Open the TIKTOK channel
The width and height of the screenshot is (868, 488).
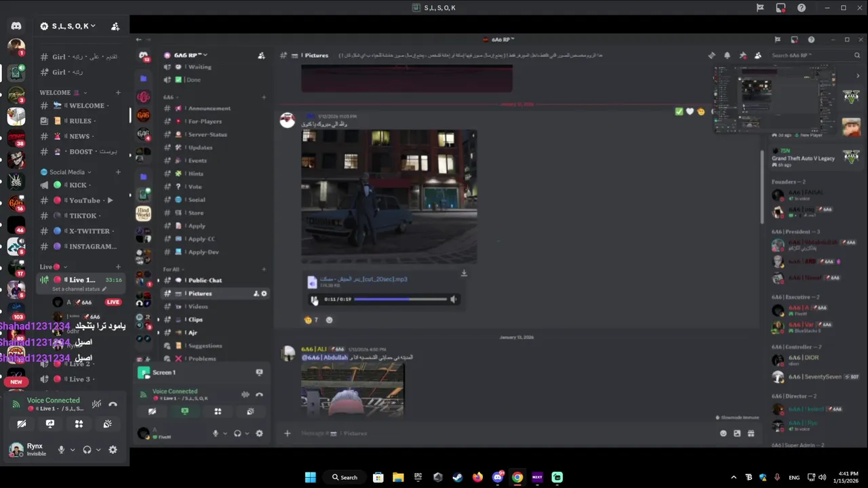pyautogui.click(x=81, y=216)
